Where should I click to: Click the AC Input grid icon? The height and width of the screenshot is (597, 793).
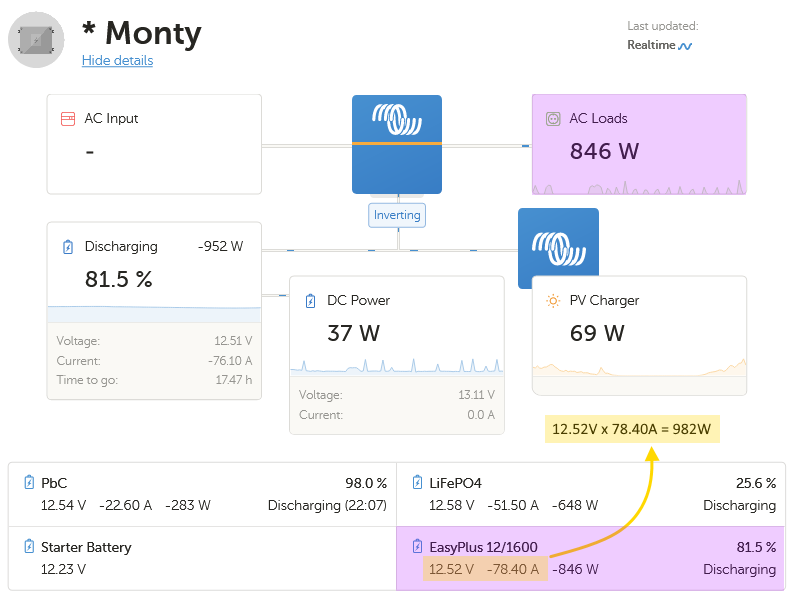point(68,118)
